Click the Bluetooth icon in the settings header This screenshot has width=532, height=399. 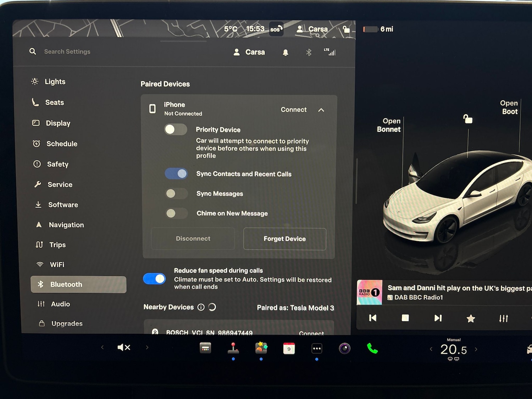pos(308,52)
